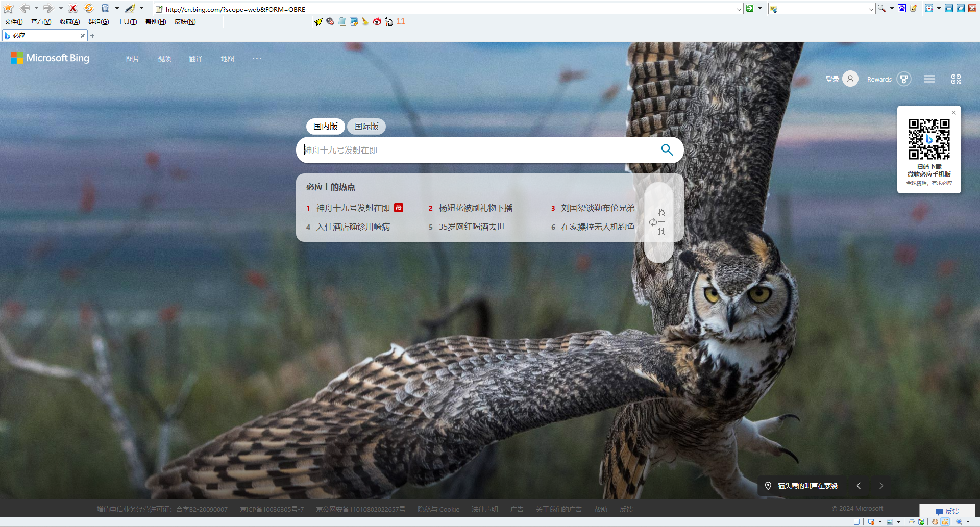Stop loading with the red X button
This screenshot has width=980, height=527.
pos(73,8)
